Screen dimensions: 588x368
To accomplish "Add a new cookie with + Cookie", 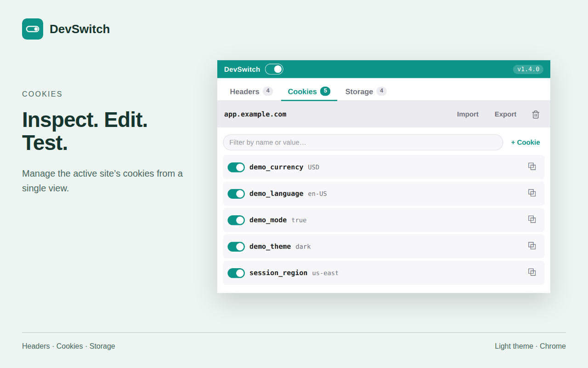I will [x=526, y=142].
